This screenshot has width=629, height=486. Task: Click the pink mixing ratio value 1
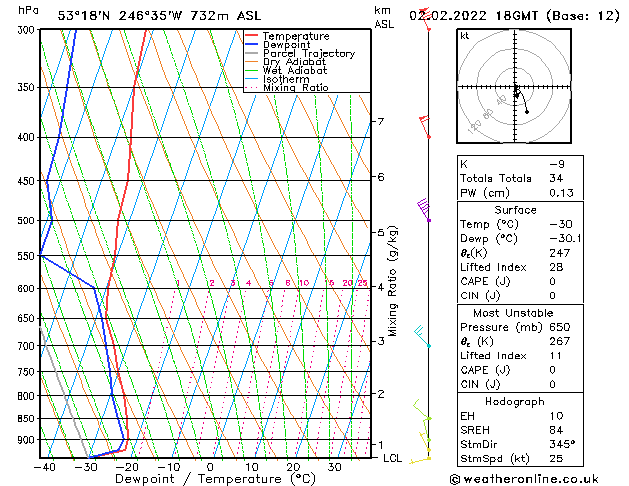[178, 283]
